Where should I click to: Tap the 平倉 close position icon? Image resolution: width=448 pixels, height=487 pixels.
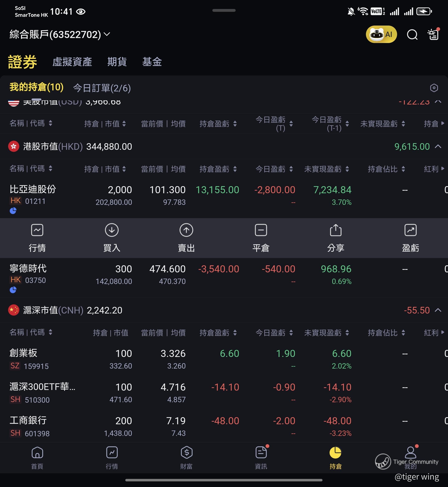tap(261, 230)
